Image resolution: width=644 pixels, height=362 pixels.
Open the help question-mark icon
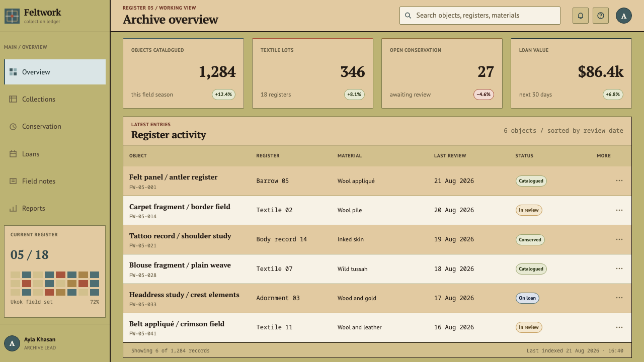click(x=601, y=16)
